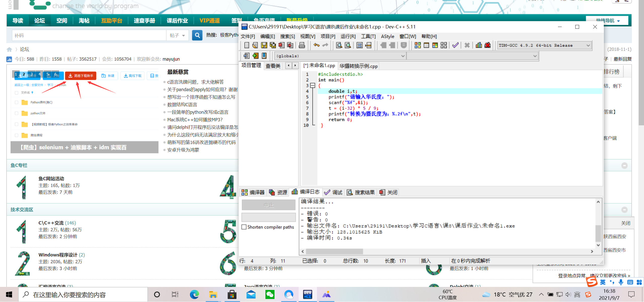This screenshot has width=644, height=302.
Task: Open the C\C++交流 forum board link
Action: coord(51,223)
